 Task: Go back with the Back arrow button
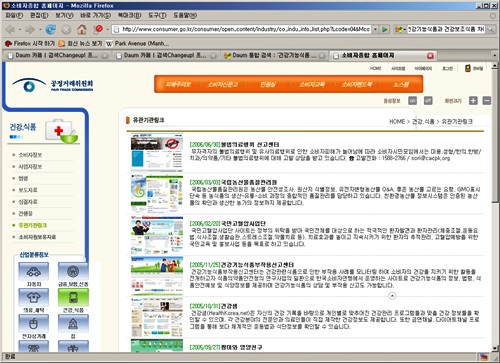point(10,30)
